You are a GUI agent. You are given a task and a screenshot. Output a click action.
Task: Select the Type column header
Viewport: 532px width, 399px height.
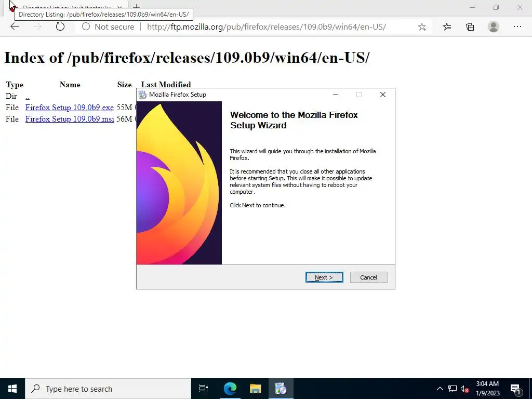point(15,85)
